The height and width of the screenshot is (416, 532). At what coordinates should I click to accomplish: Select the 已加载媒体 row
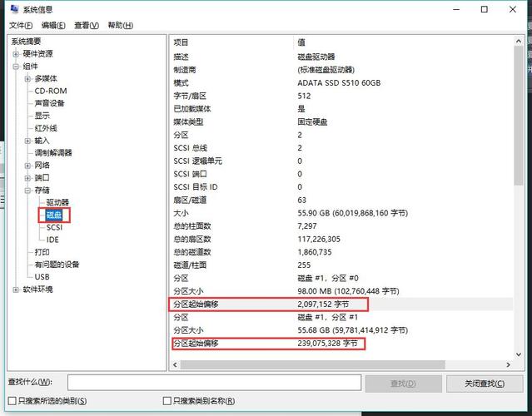point(341,109)
